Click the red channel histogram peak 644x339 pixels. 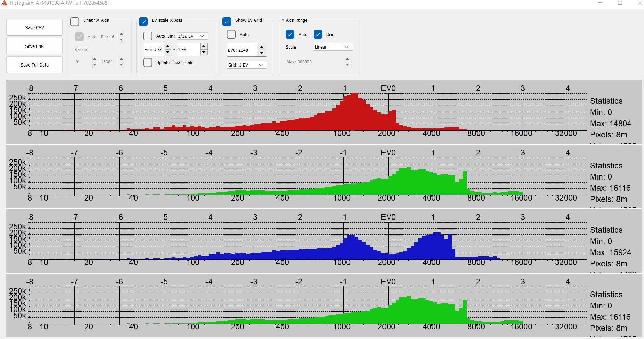(x=354, y=95)
